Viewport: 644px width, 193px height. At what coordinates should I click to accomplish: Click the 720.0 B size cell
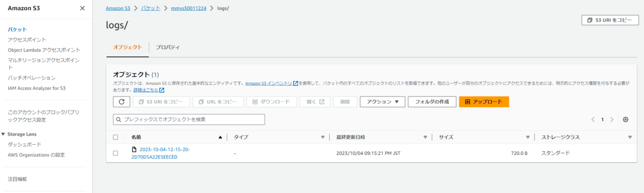tap(518, 153)
